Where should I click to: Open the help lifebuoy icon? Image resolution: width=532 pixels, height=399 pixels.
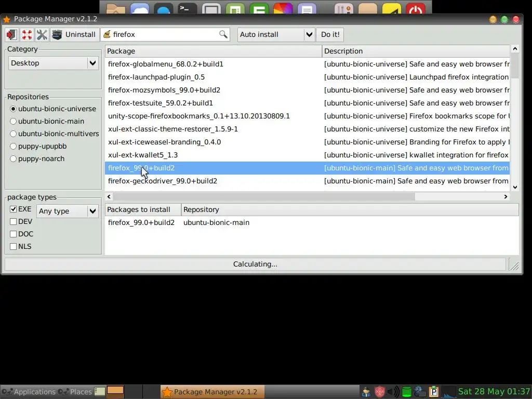pos(27,35)
